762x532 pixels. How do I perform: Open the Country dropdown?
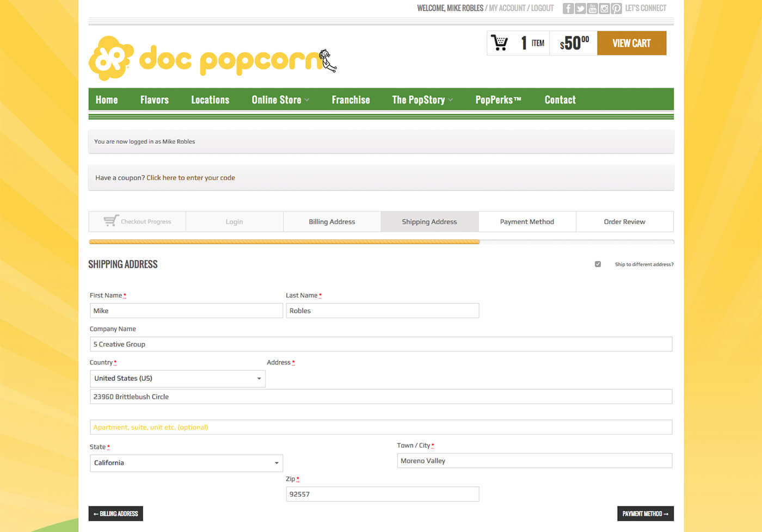point(177,379)
